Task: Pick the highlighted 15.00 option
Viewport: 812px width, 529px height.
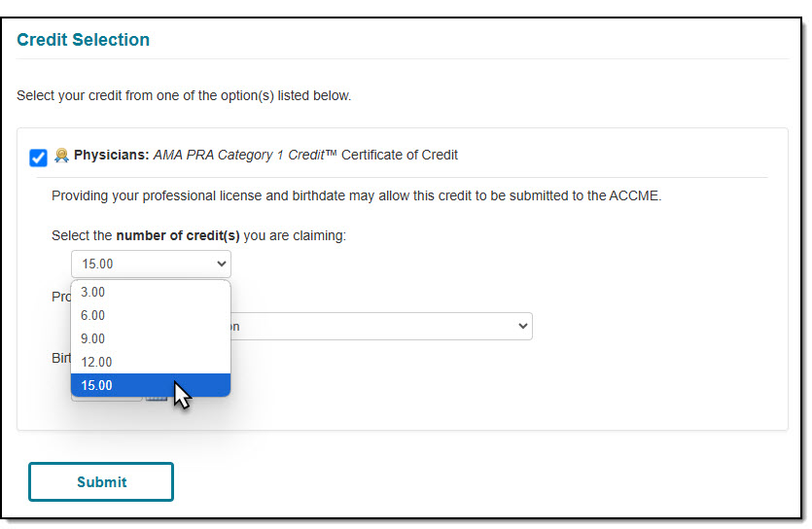Action: (151, 385)
